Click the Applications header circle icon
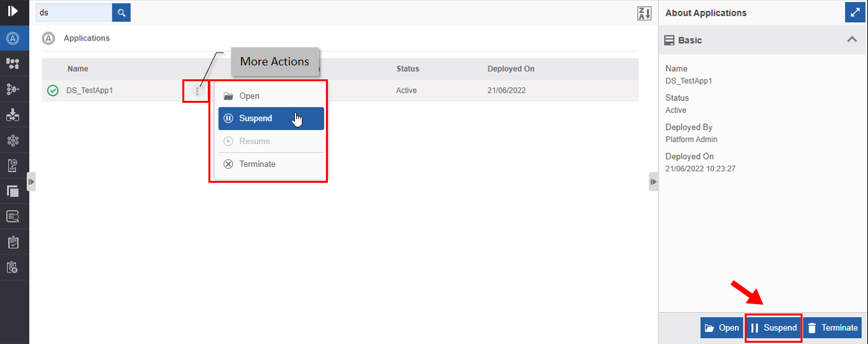868x344 pixels. tap(48, 38)
